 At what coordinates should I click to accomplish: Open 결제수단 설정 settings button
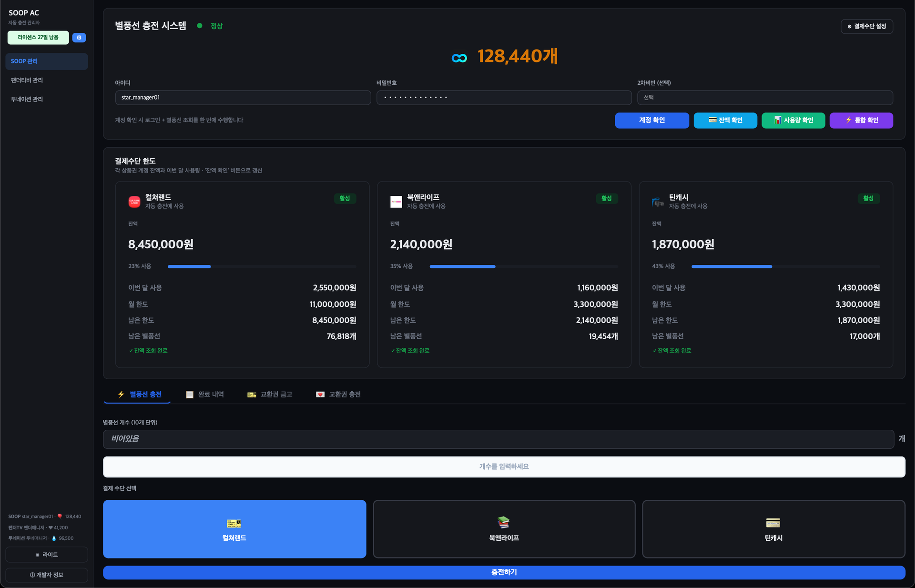pyautogui.click(x=866, y=27)
